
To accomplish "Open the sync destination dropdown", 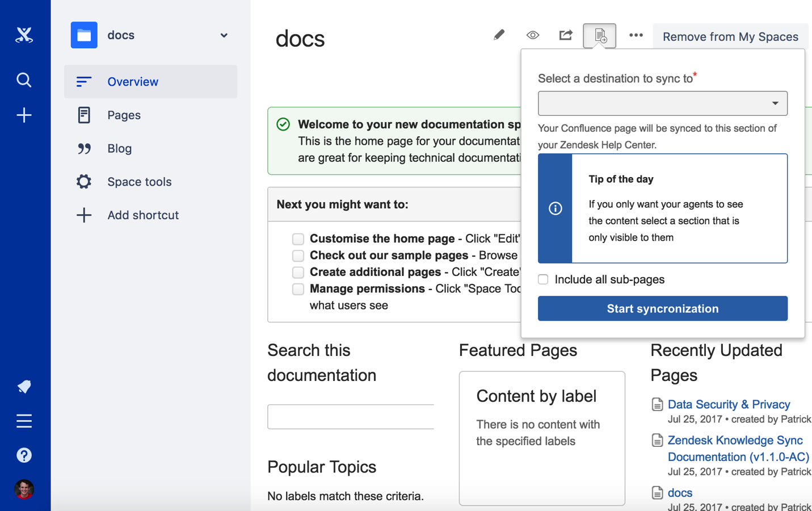I will click(663, 103).
